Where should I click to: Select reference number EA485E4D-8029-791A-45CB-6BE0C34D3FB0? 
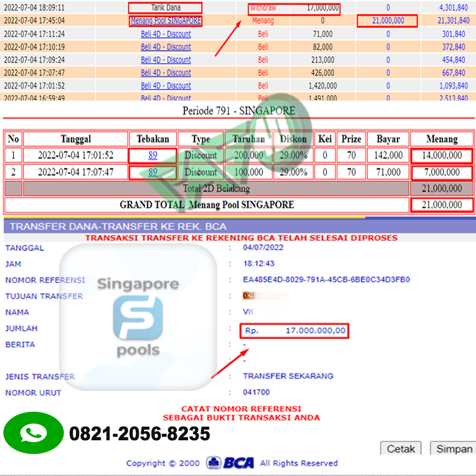coord(326,280)
